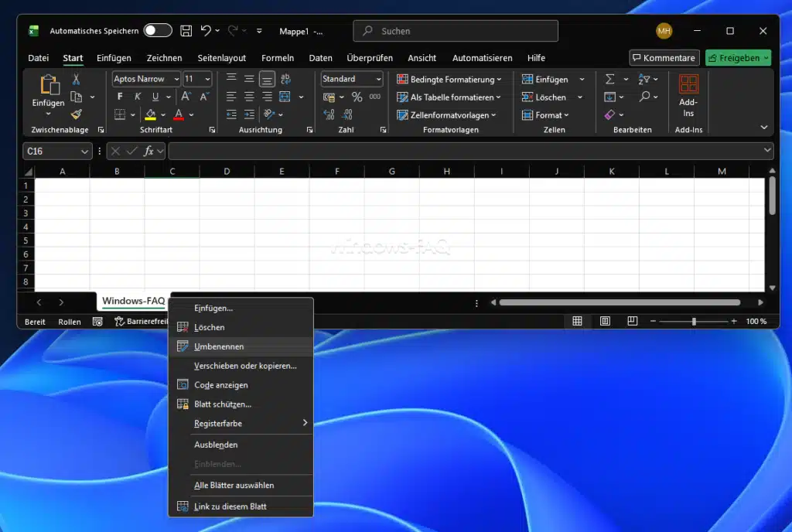Click the accounting number format icon
The width and height of the screenshot is (792, 532).
point(329,97)
